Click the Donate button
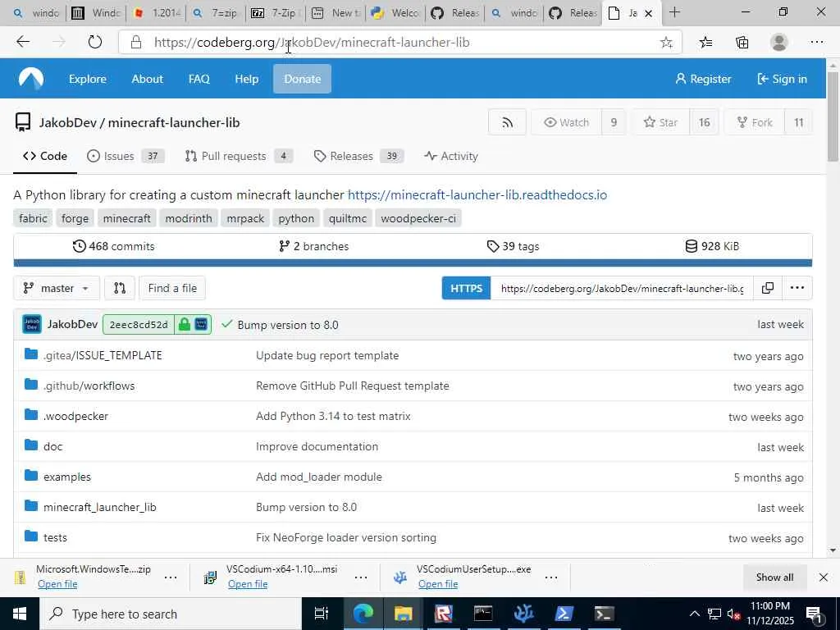The height and width of the screenshot is (630, 840). (302, 79)
